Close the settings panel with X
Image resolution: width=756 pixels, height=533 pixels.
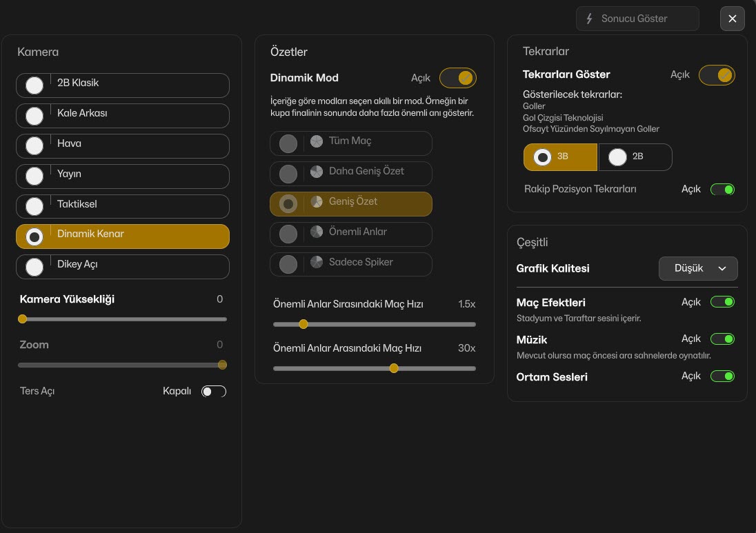[733, 19]
